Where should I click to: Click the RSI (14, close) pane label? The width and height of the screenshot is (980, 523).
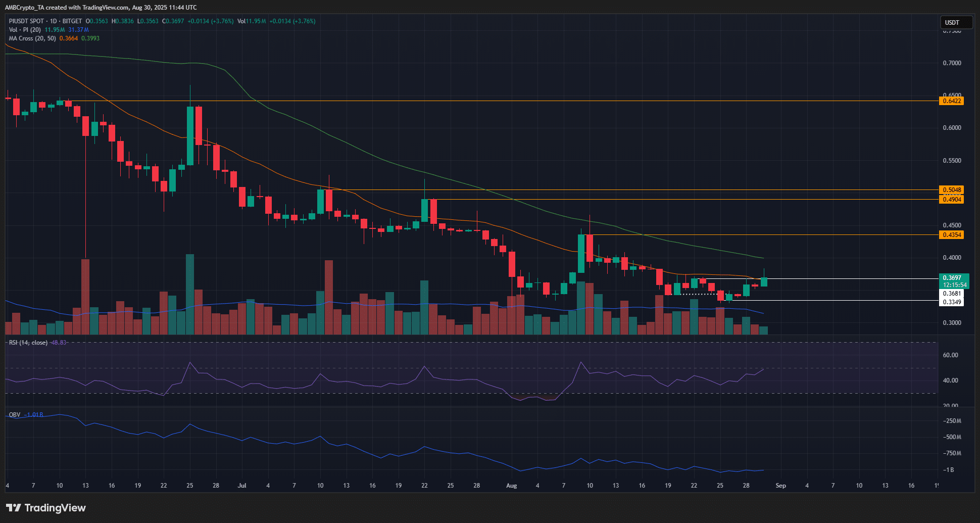(x=28, y=343)
